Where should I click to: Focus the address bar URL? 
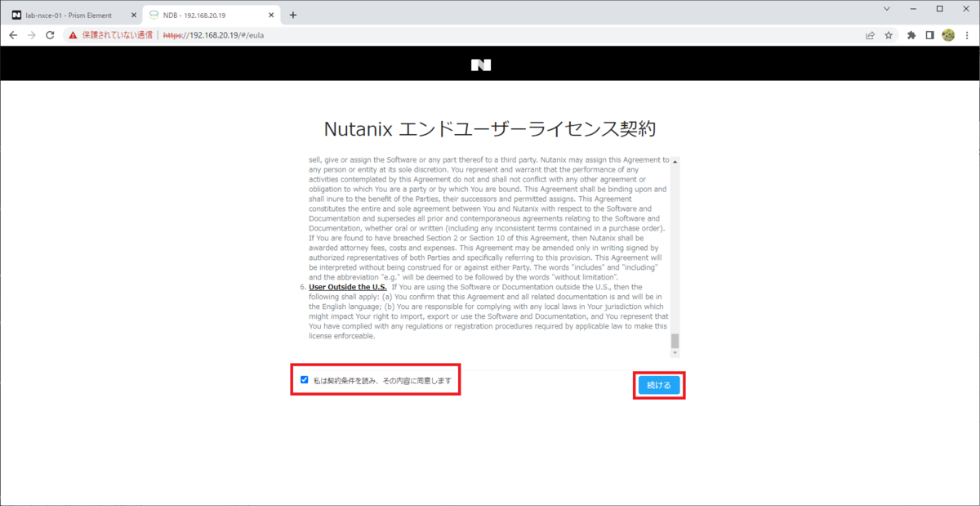click(213, 35)
